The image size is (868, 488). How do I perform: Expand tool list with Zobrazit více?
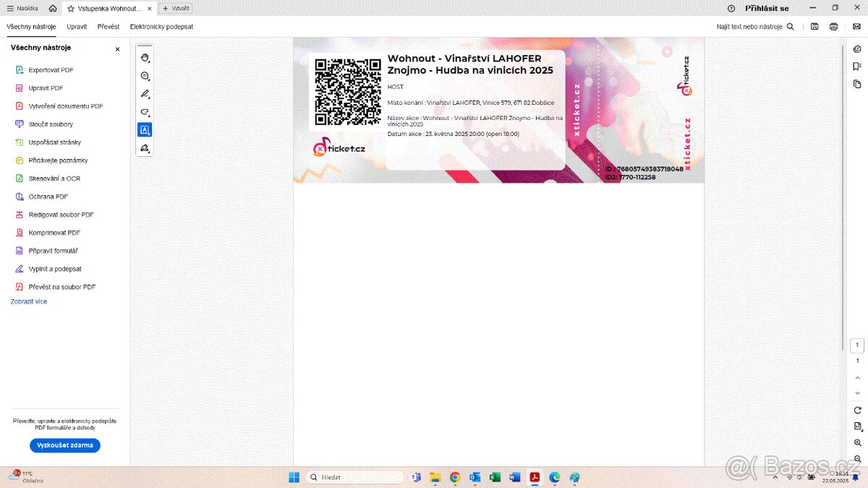coord(29,301)
